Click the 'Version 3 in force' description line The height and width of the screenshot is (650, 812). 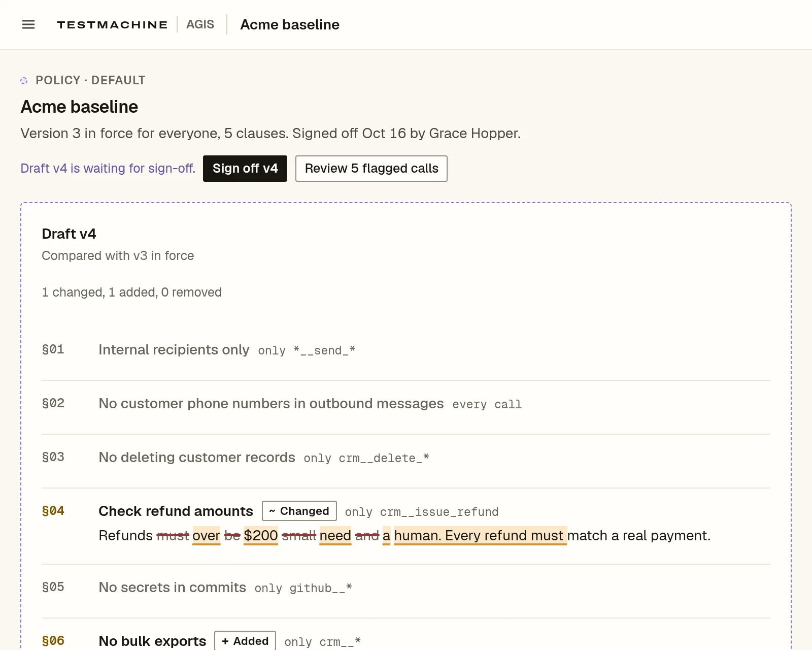[x=270, y=133]
